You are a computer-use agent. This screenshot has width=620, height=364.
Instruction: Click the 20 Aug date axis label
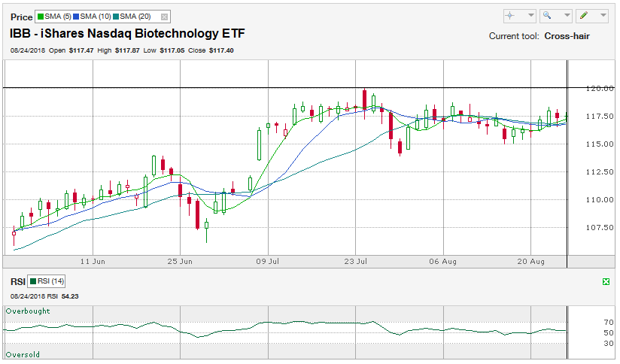click(x=530, y=262)
